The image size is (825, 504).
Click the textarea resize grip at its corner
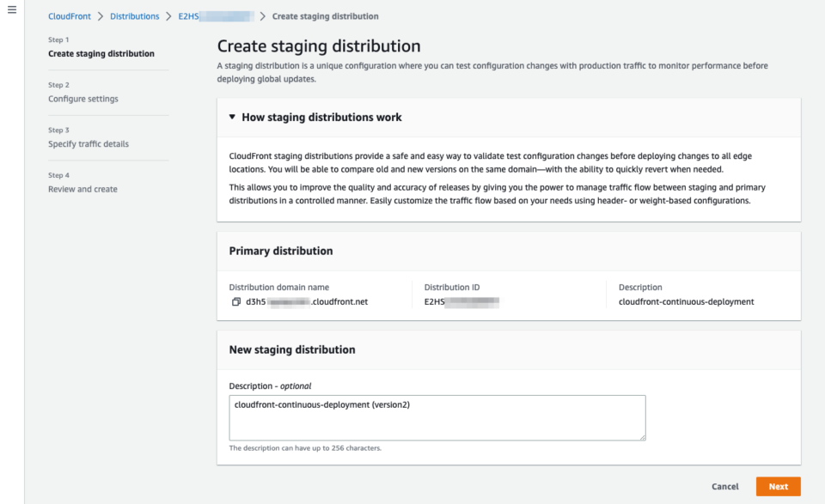(642, 436)
